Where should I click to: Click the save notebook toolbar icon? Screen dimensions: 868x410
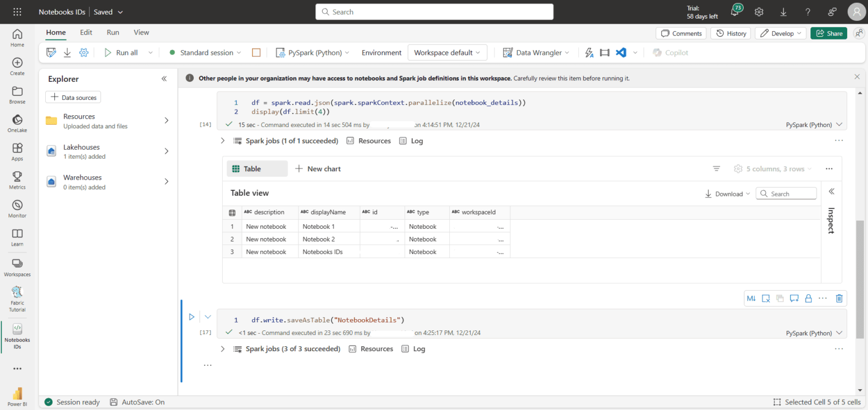click(51, 53)
